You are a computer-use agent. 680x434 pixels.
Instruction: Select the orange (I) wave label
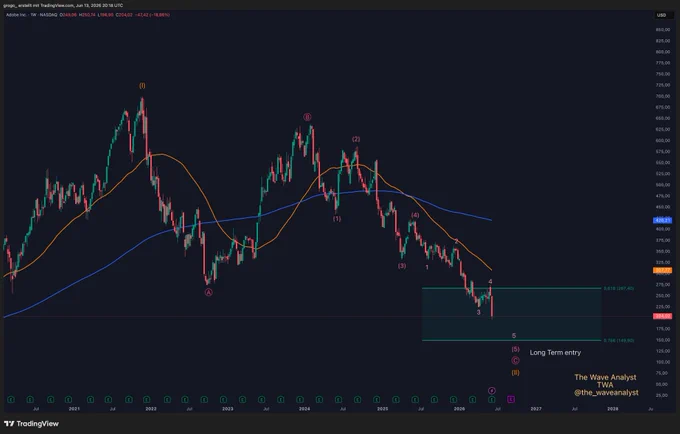142,86
